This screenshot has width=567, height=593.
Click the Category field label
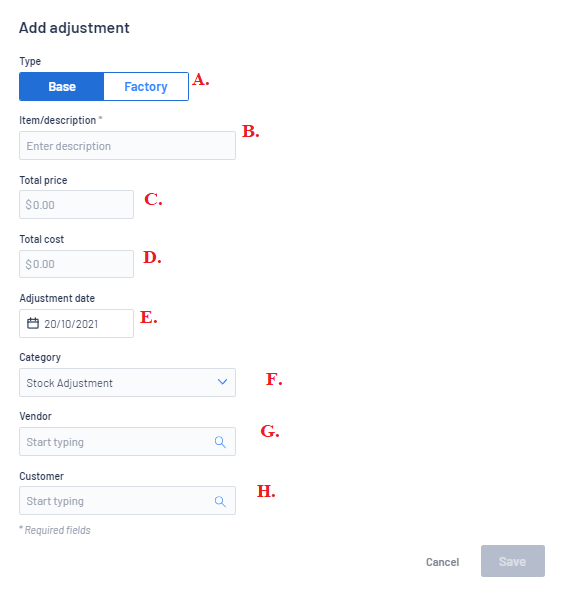point(40,357)
